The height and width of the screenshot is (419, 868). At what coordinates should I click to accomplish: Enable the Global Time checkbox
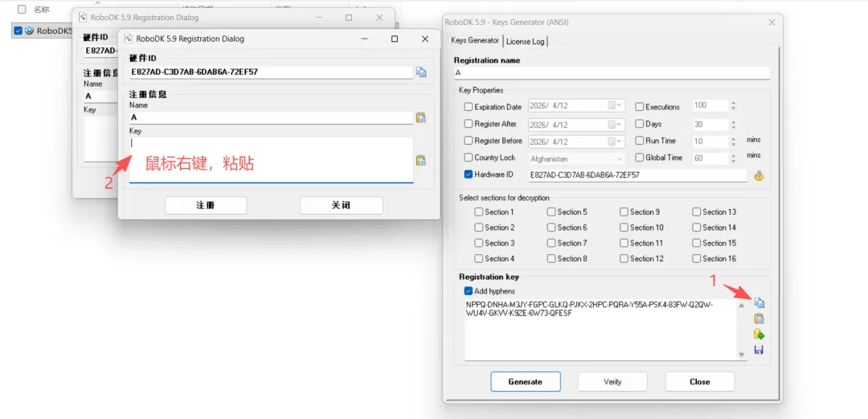640,158
